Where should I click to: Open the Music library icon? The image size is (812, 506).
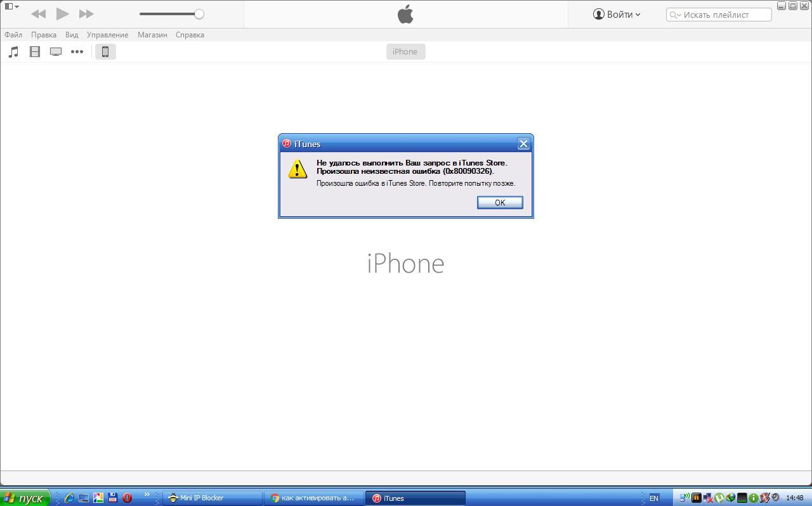(x=13, y=52)
